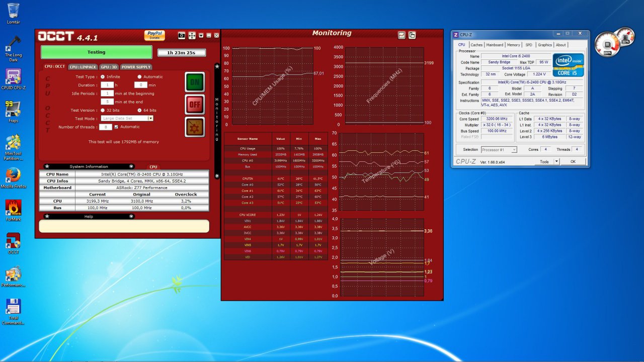The height and width of the screenshot is (362, 644).
Task: Click the Duration hours input field
Action: 107,85
